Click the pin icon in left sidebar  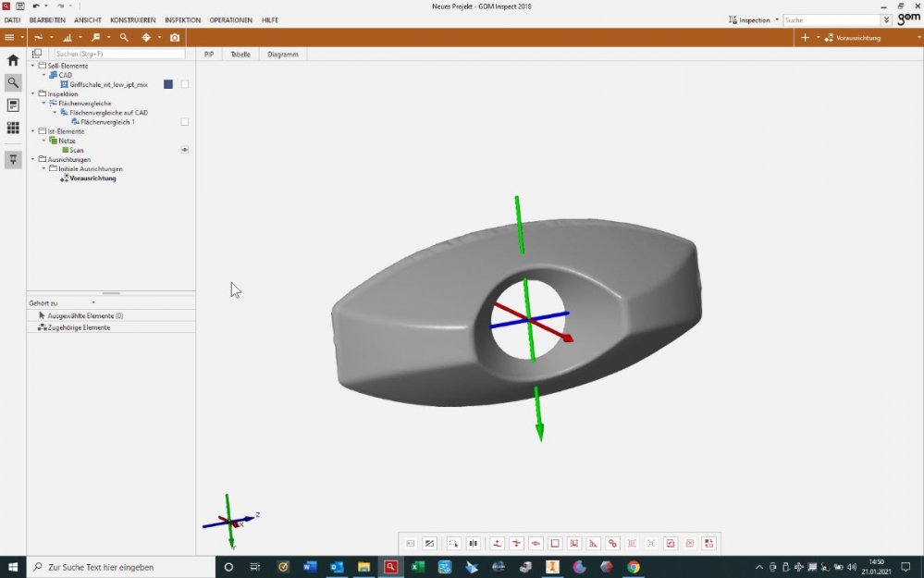(x=13, y=160)
